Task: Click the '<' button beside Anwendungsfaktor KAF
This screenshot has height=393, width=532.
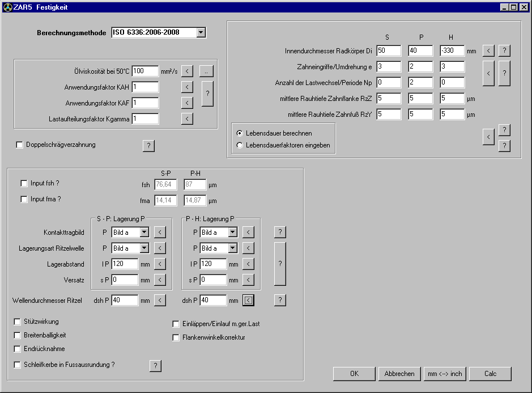Action: (x=187, y=103)
